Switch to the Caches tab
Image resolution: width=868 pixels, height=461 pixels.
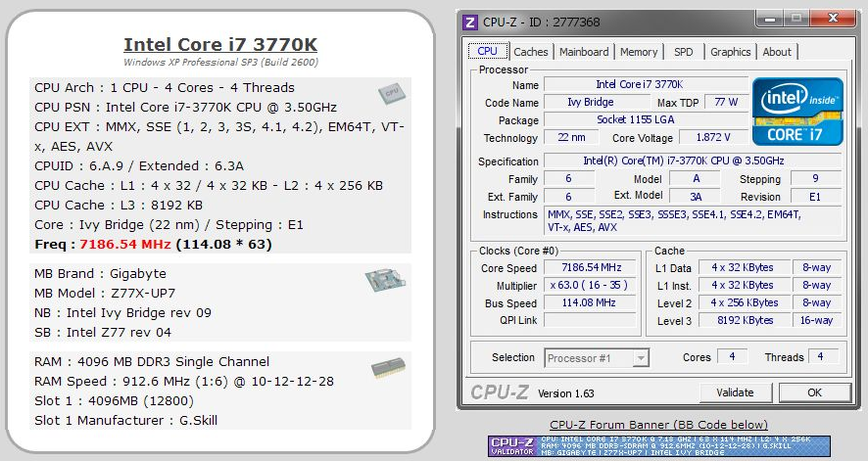[x=530, y=52]
